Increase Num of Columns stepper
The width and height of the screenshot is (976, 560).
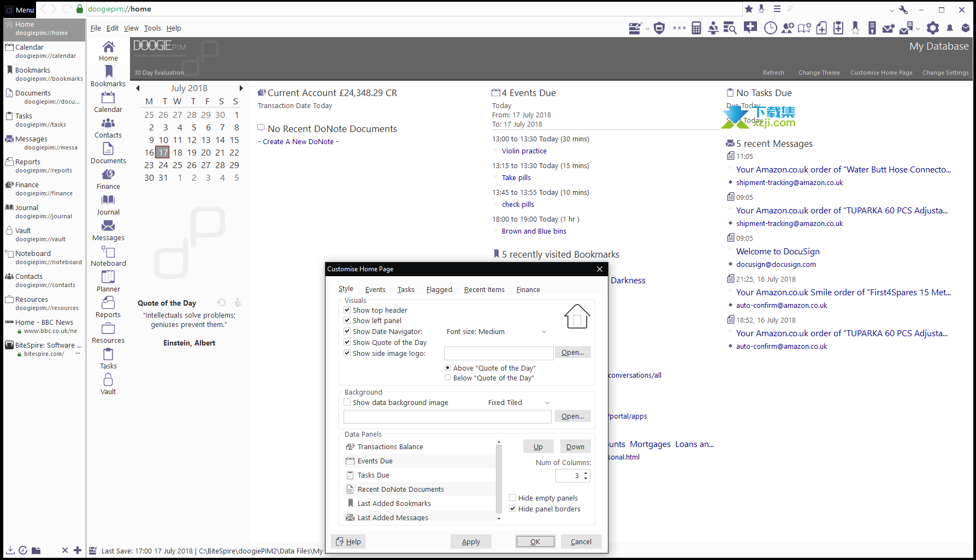[585, 473]
